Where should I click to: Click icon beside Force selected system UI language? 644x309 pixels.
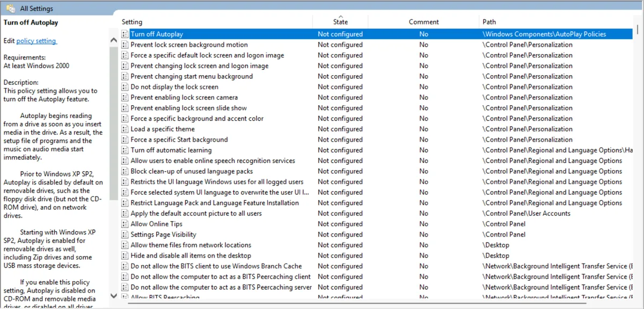click(125, 192)
